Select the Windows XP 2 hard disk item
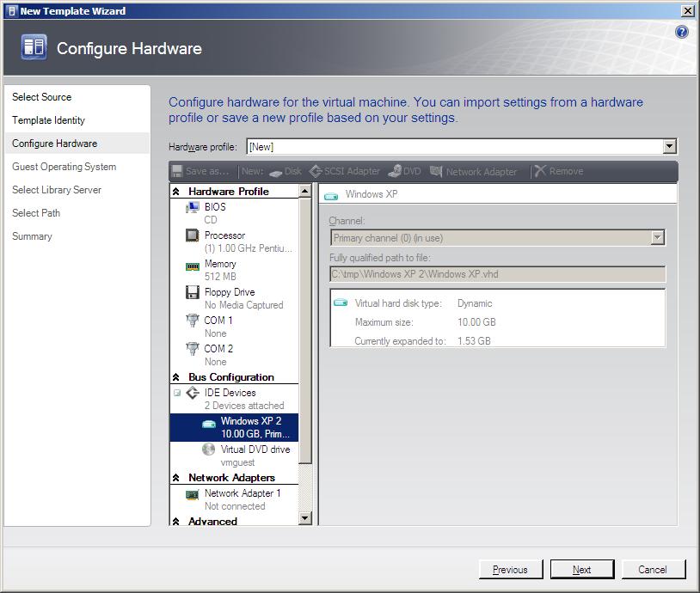The image size is (700, 593). [249, 427]
